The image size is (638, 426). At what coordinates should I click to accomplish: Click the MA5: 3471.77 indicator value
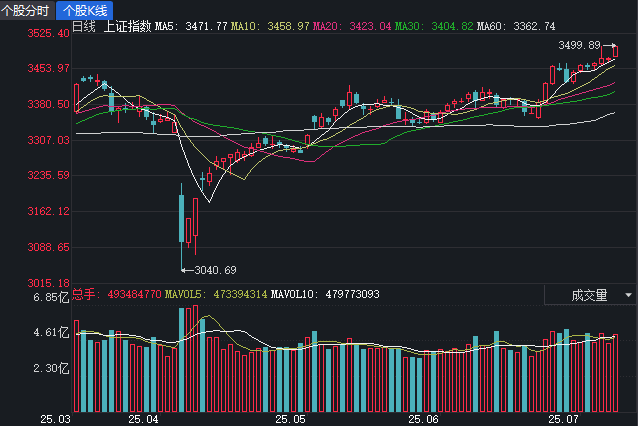[191, 26]
